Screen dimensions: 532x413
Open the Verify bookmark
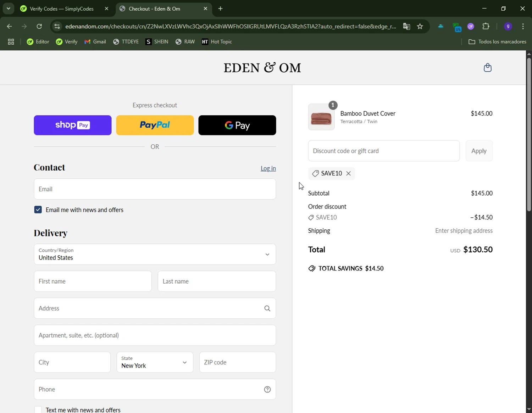point(67,41)
